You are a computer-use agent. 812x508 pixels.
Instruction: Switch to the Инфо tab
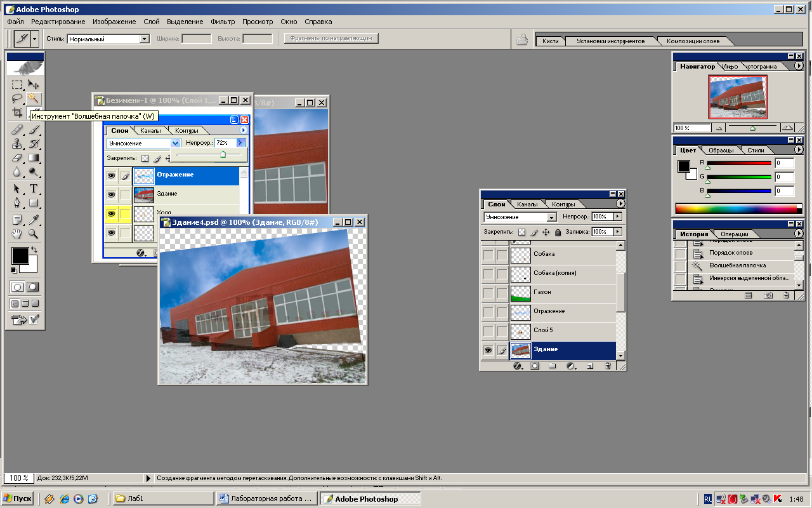730,67
